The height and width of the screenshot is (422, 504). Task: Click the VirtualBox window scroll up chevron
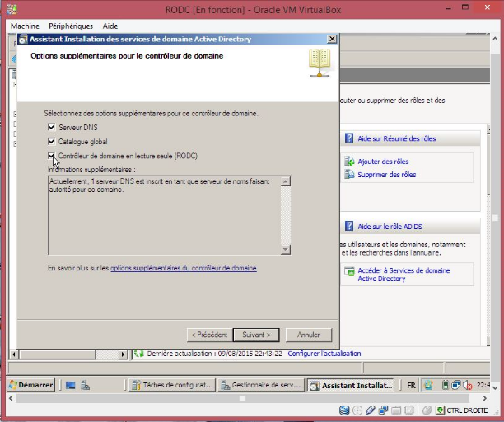pyautogui.click(x=495, y=38)
